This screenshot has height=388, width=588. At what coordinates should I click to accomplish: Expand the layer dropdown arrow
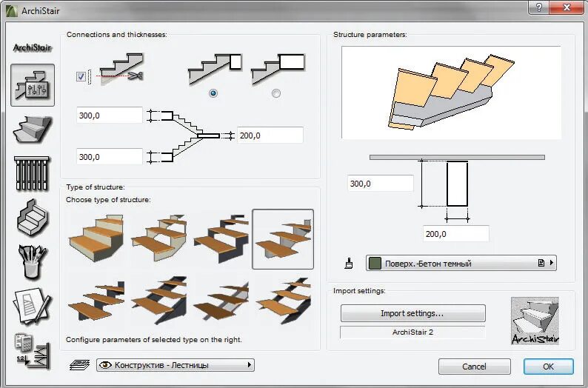250,365
